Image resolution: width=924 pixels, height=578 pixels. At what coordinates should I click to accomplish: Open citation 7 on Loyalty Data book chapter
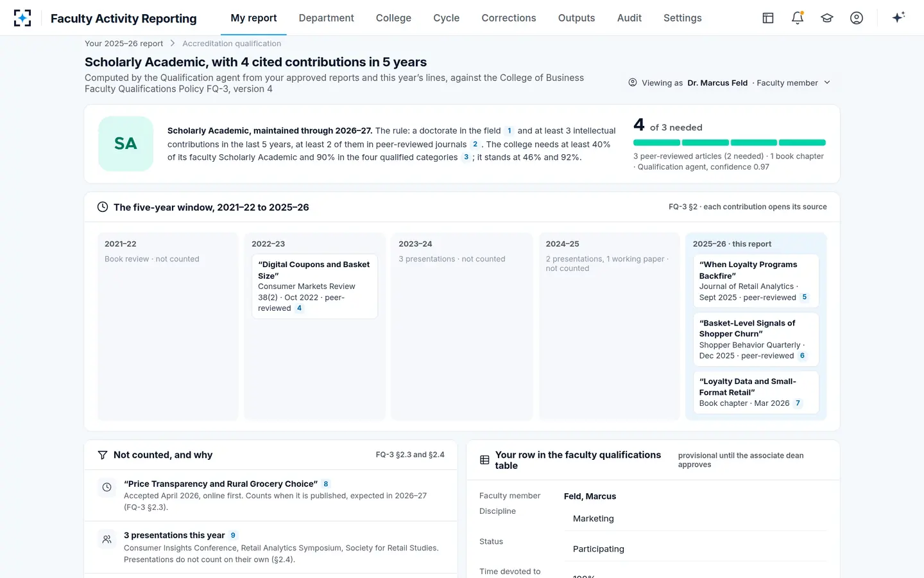[798, 403]
